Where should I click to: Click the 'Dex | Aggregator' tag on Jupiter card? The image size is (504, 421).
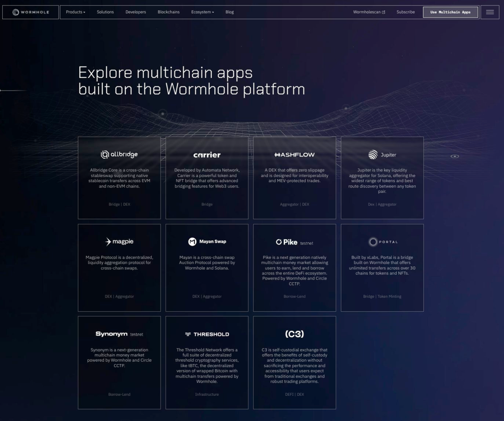click(x=382, y=204)
